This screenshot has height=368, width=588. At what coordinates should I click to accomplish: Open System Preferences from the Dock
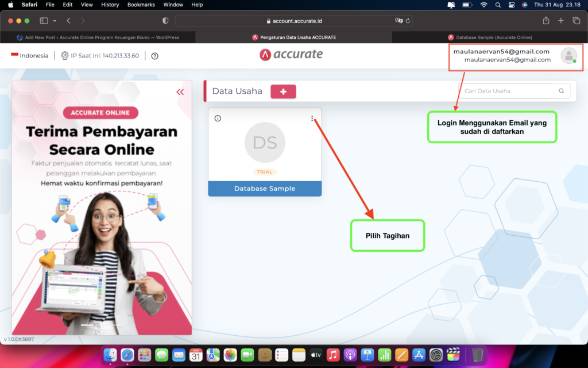pos(436,355)
